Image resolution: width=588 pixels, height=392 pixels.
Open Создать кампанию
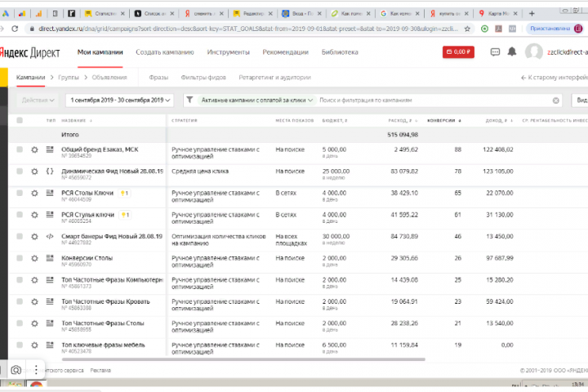165,52
